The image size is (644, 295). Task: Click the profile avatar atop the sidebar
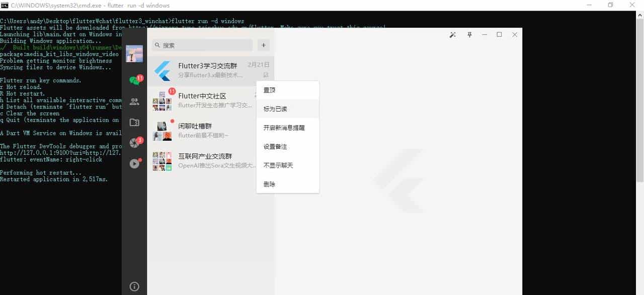coord(134,53)
